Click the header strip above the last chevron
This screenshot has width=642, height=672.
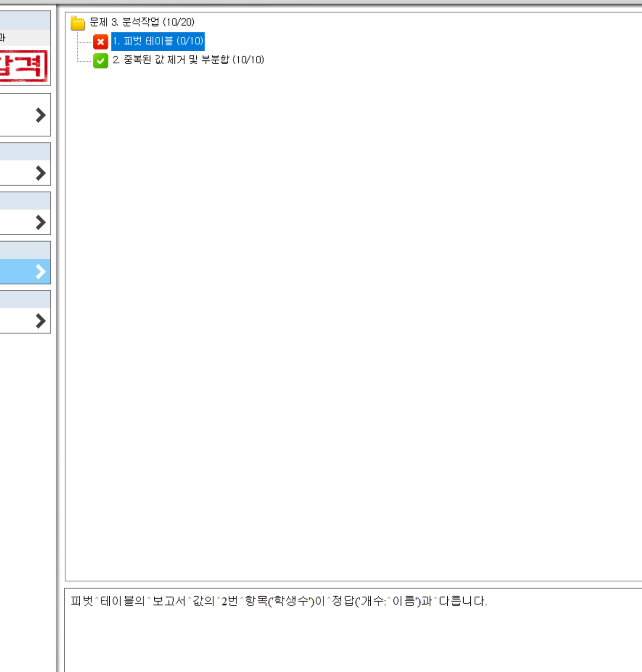click(25, 300)
